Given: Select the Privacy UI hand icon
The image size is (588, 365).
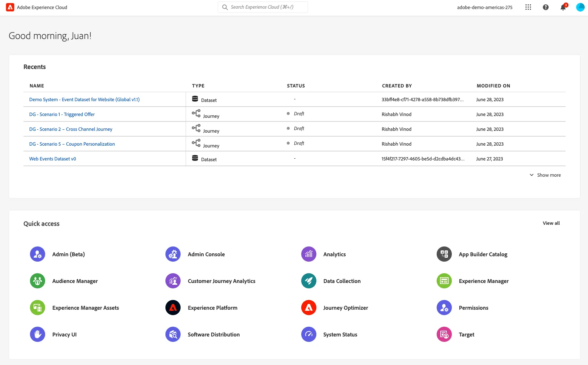Looking at the screenshot, I should click(38, 334).
